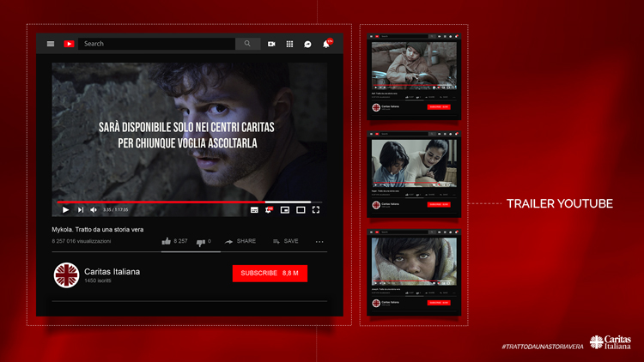Click the 3:35 / 1:17:35 time display

pos(116,209)
